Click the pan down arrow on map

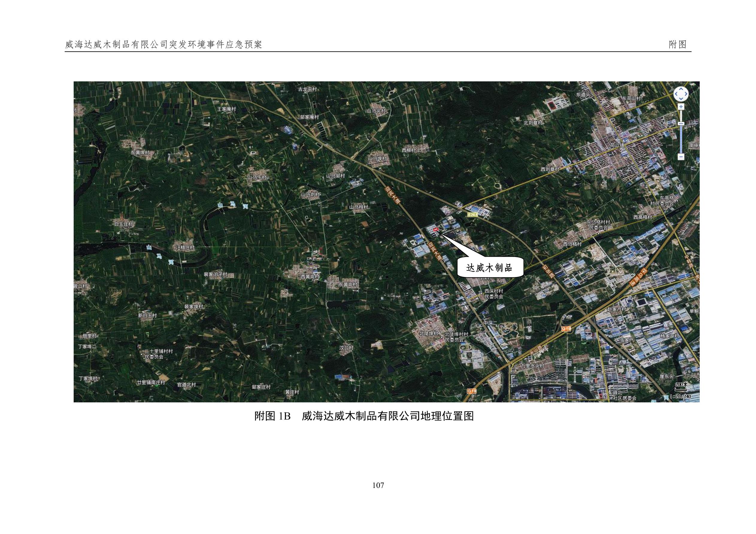pos(681,99)
